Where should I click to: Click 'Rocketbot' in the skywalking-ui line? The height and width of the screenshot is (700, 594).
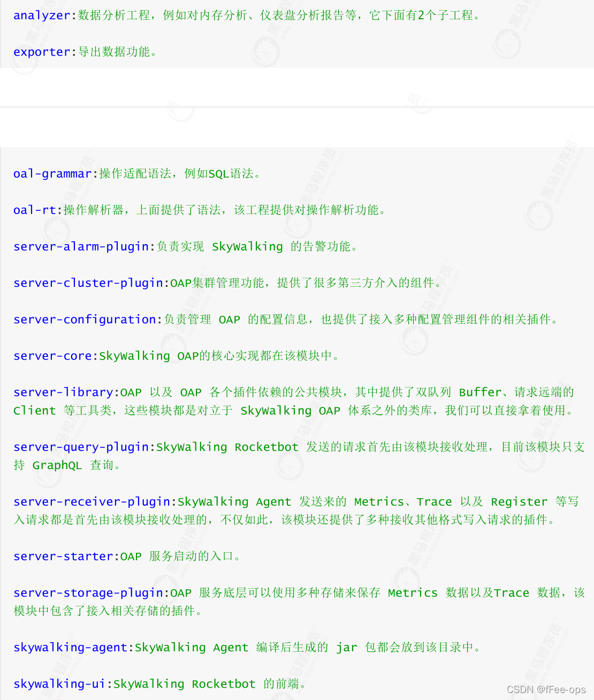tap(224, 684)
